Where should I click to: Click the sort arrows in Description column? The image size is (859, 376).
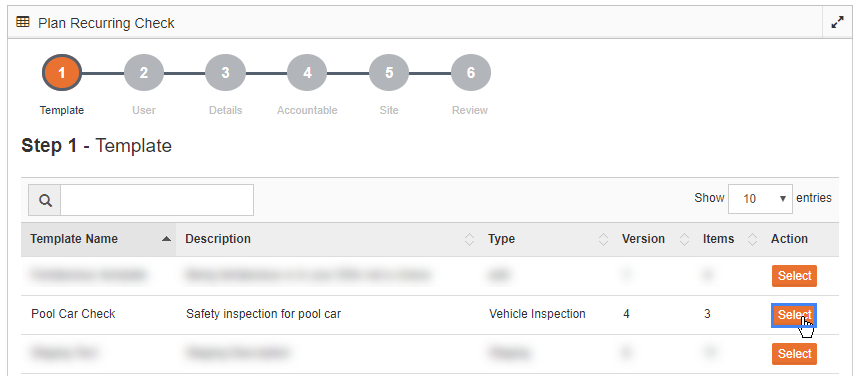pyautogui.click(x=469, y=240)
